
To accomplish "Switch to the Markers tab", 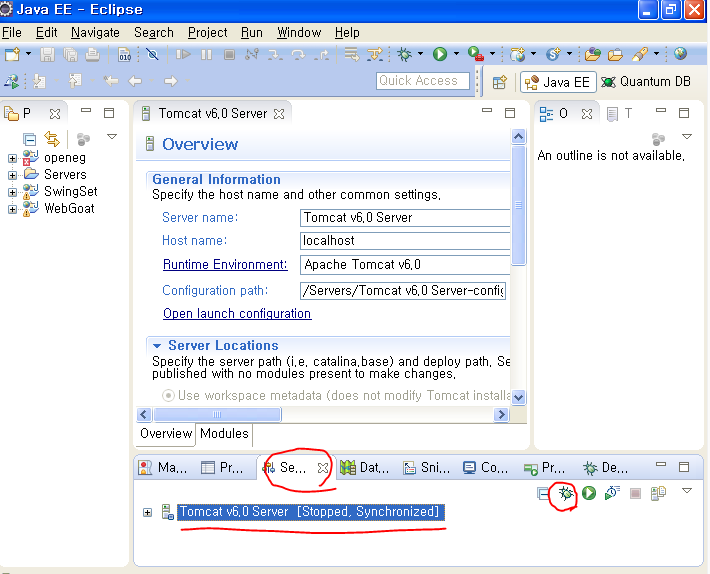I will (163, 468).
